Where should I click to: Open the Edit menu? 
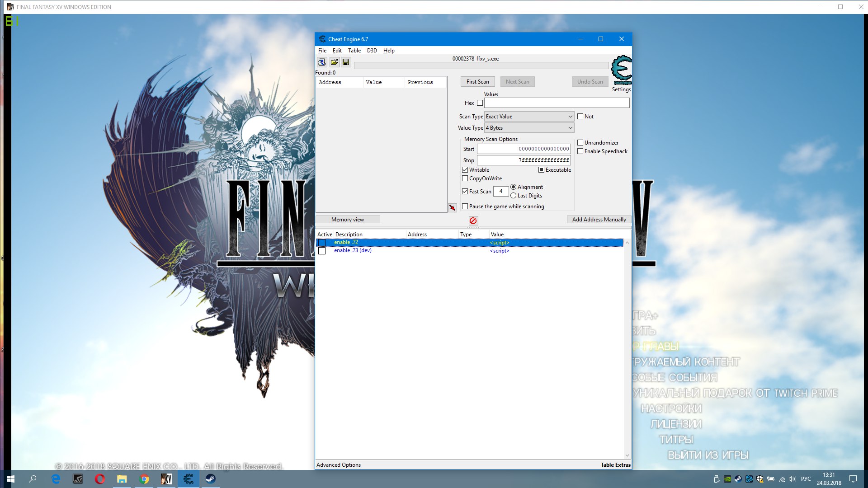click(x=337, y=51)
